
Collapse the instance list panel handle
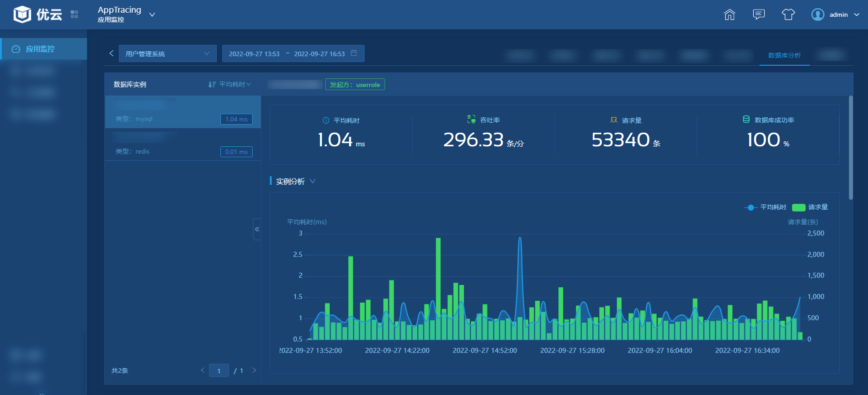(x=257, y=229)
